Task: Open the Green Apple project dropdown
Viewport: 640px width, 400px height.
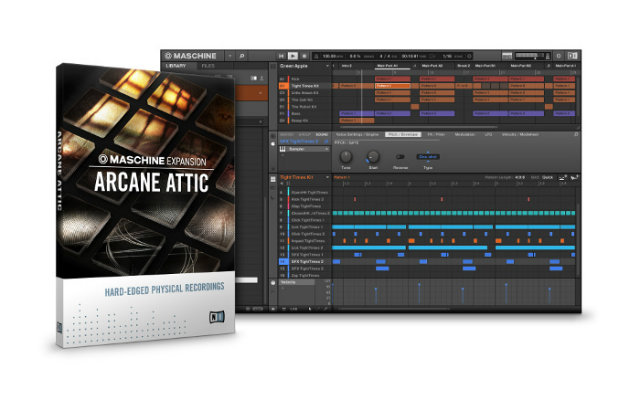Action: 327,66
